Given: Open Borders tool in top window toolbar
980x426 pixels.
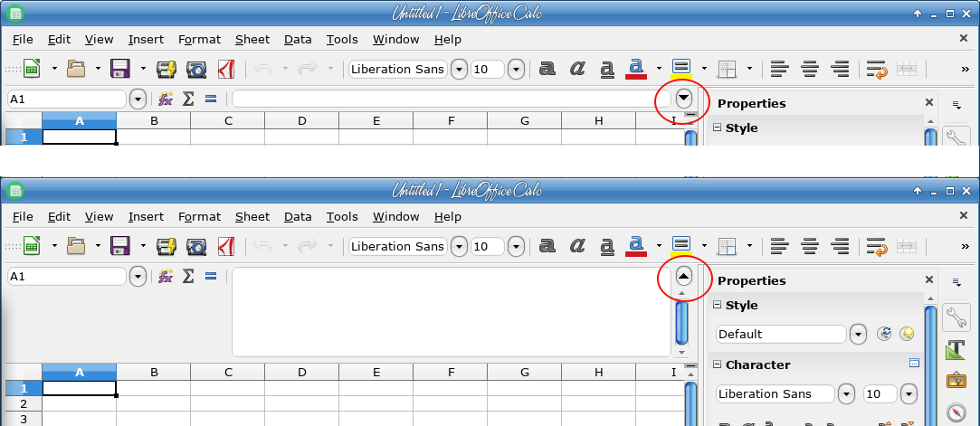Looking at the screenshot, I should click(x=727, y=69).
